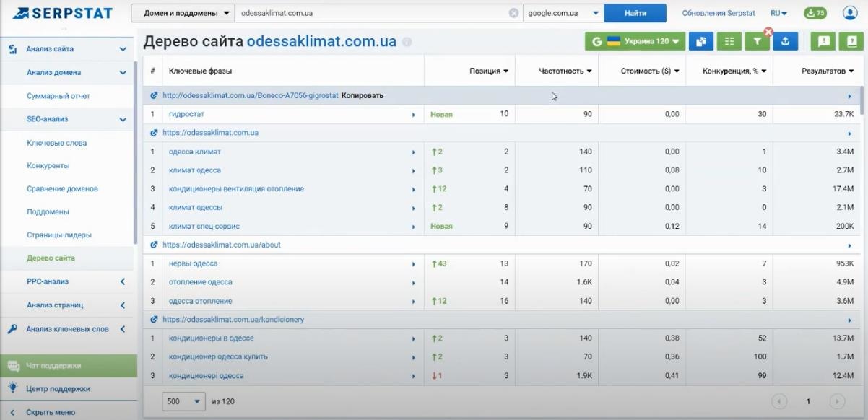The height and width of the screenshot is (420, 868).
Task: Clear the domain search field
Action: [x=513, y=13]
